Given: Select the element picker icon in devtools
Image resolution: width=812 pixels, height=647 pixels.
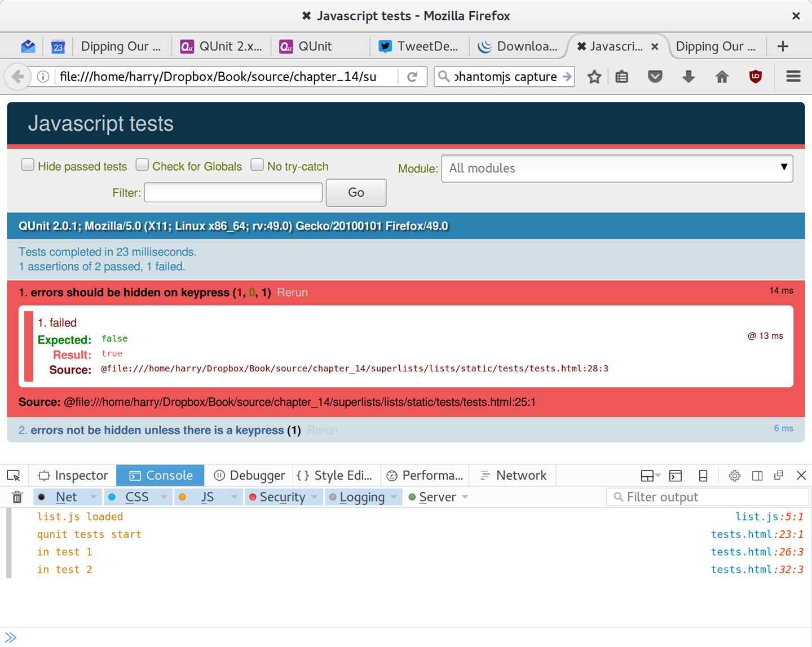Looking at the screenshot, I should tap(14, 475).
